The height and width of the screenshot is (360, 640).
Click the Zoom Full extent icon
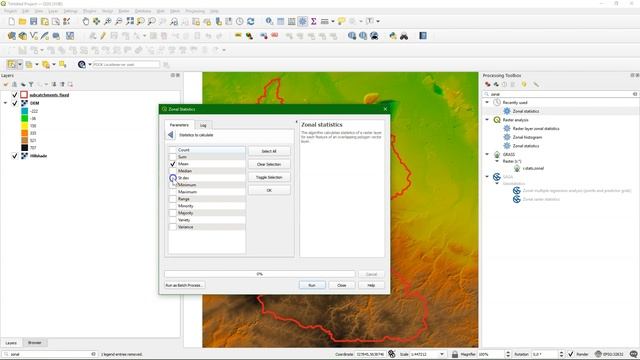pos(130,21)
